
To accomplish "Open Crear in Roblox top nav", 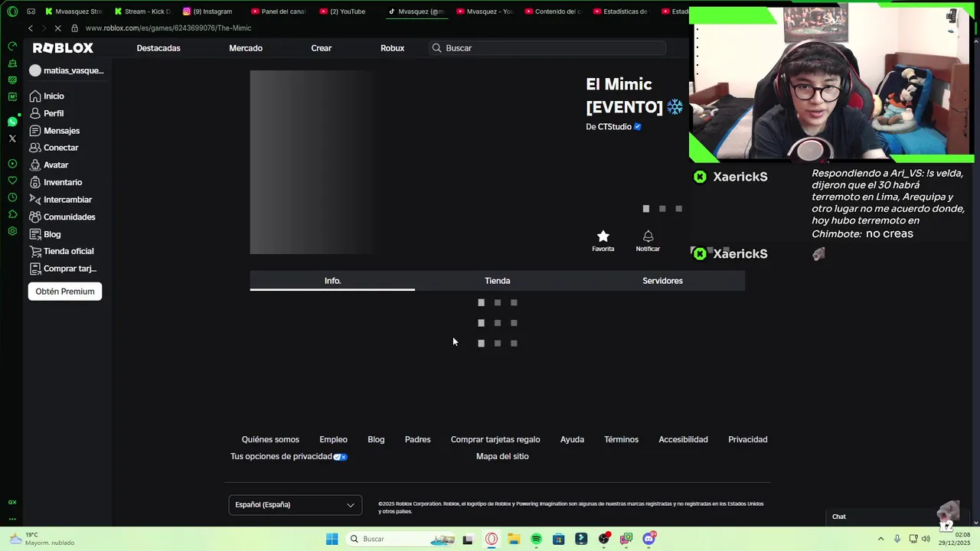I will click(322, 48).
